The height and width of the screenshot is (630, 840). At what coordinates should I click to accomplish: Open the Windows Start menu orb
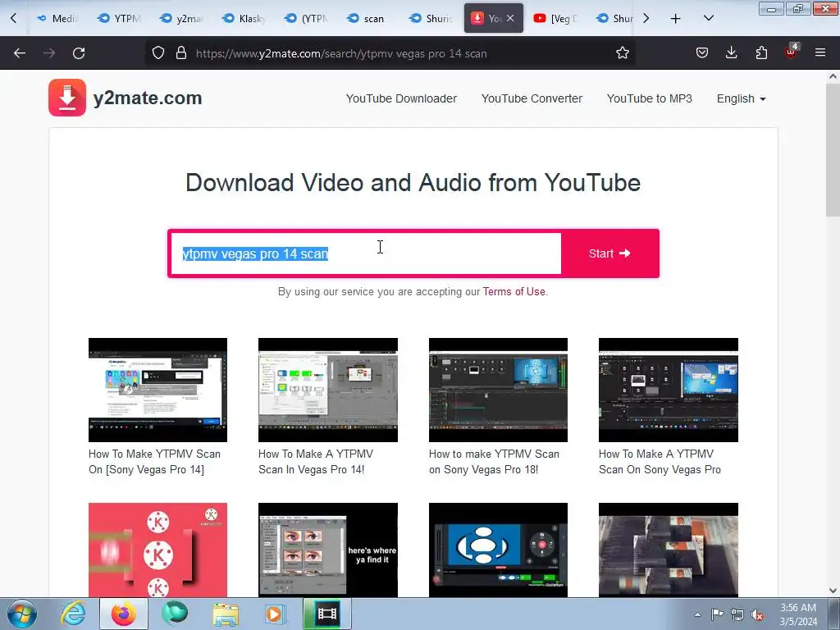[x=21, y=614]
